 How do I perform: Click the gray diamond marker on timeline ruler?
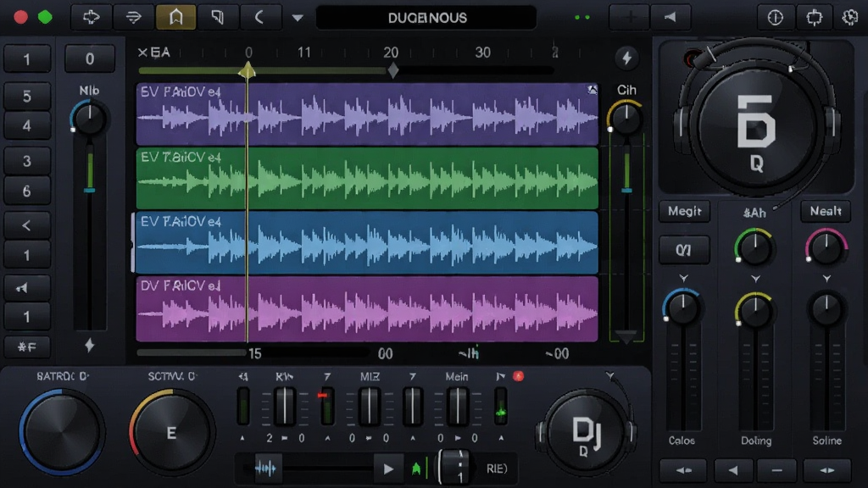[393, 71]
